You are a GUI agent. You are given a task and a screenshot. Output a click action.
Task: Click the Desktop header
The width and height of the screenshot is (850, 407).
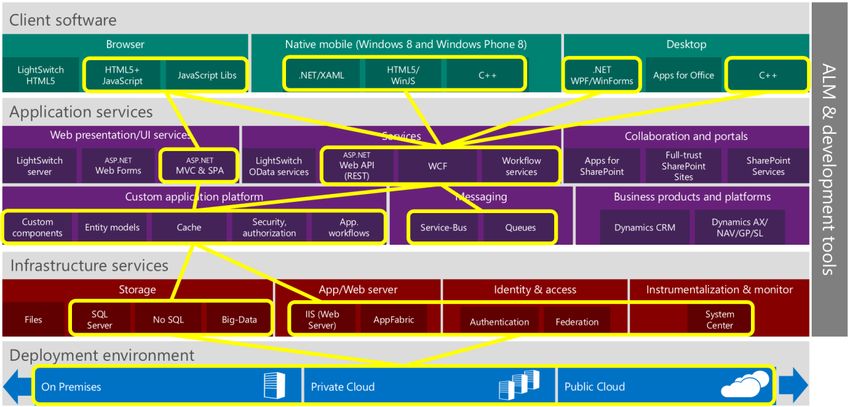coord(687,44)
